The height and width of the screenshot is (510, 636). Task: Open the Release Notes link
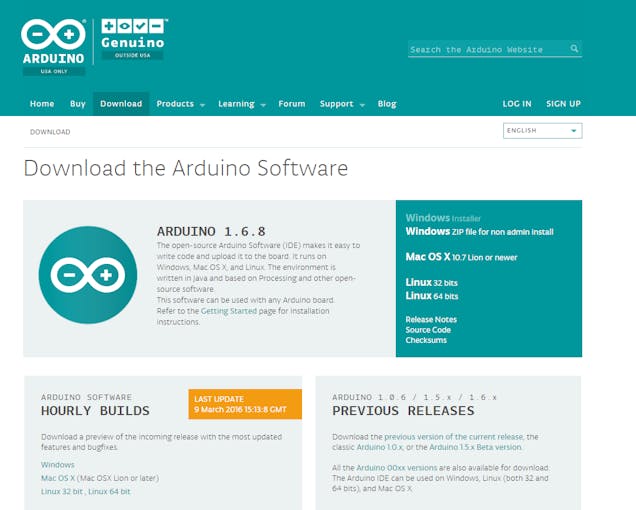coord(431,319)
